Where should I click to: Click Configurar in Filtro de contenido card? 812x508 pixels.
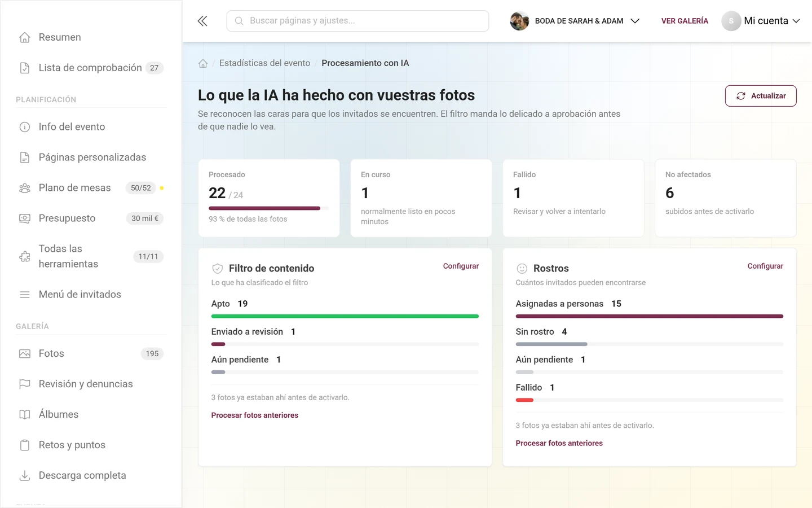tap(461, 266)
